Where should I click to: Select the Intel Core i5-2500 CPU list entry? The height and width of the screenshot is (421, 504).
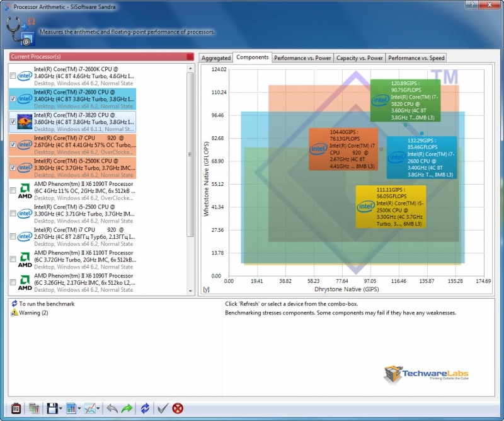pos(72,214)
